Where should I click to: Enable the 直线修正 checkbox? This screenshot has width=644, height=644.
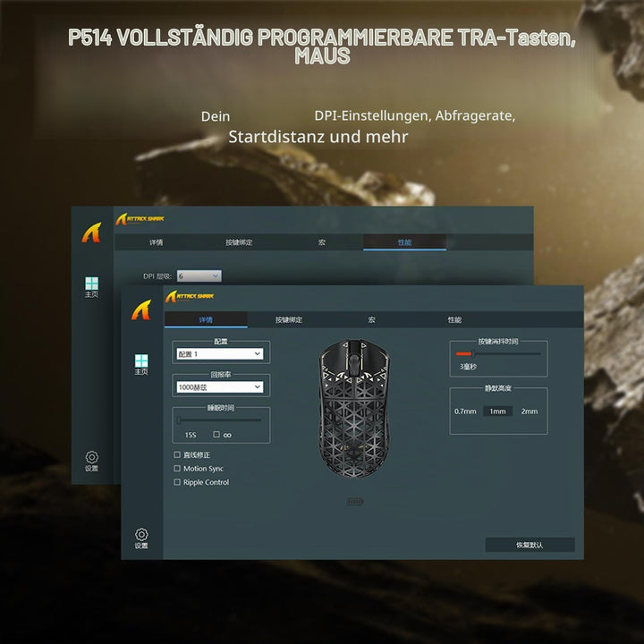[x=177, y=454]
